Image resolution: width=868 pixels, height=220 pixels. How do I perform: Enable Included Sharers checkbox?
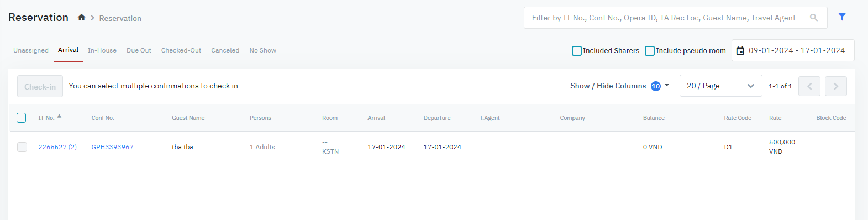pyautogui.click(x=577, y=51)
